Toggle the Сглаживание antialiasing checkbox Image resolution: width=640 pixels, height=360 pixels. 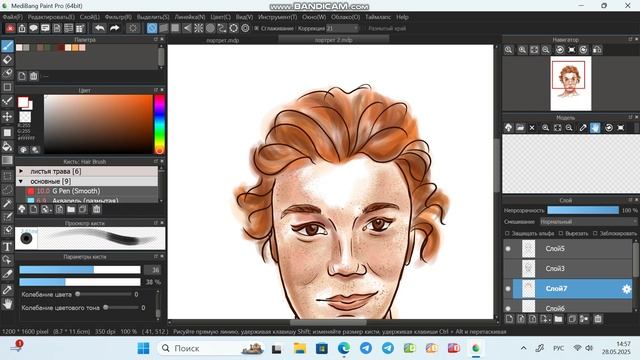(257, 28)
